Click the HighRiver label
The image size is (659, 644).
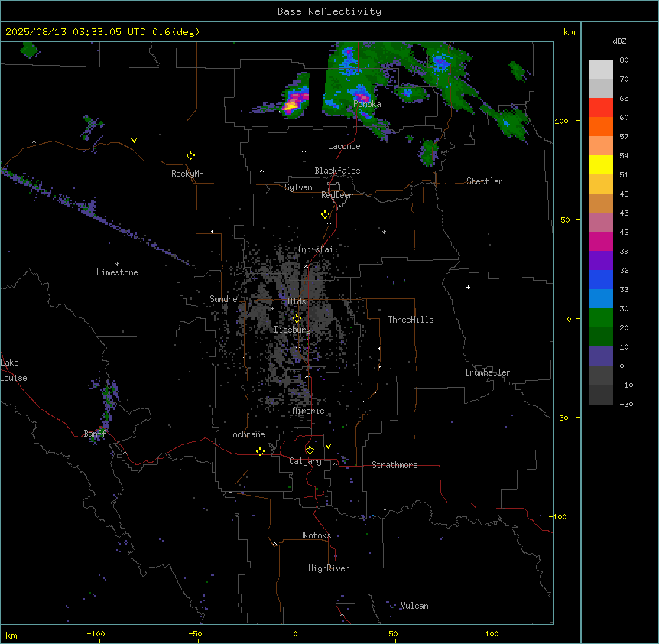[329, 568]
